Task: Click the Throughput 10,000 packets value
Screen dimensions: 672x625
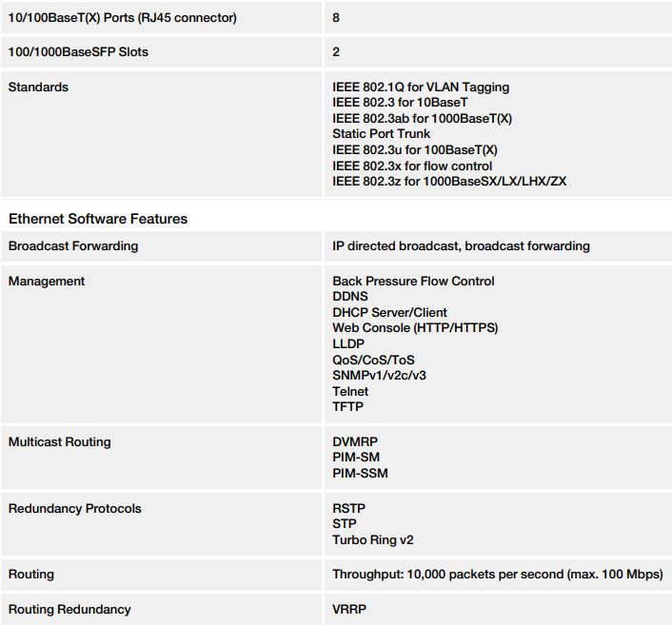Action: (498, 575)
